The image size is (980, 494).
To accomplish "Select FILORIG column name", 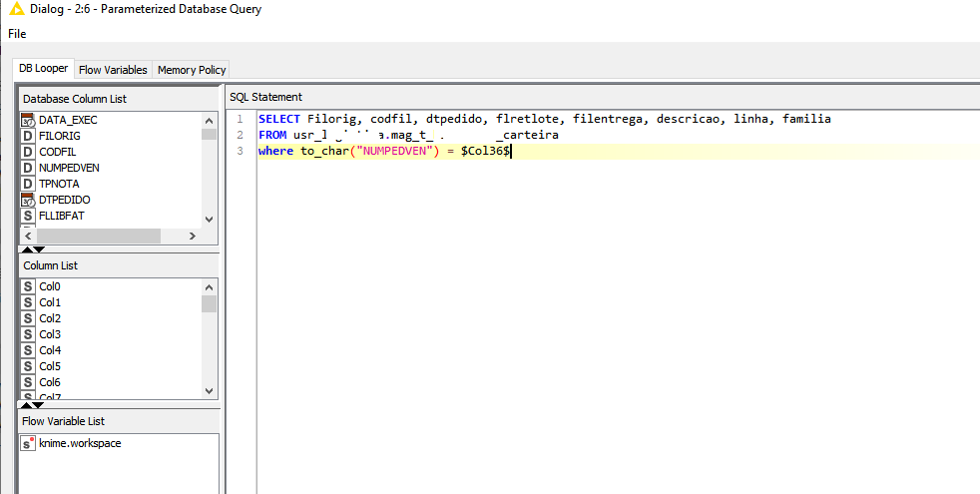I will 59,136.
